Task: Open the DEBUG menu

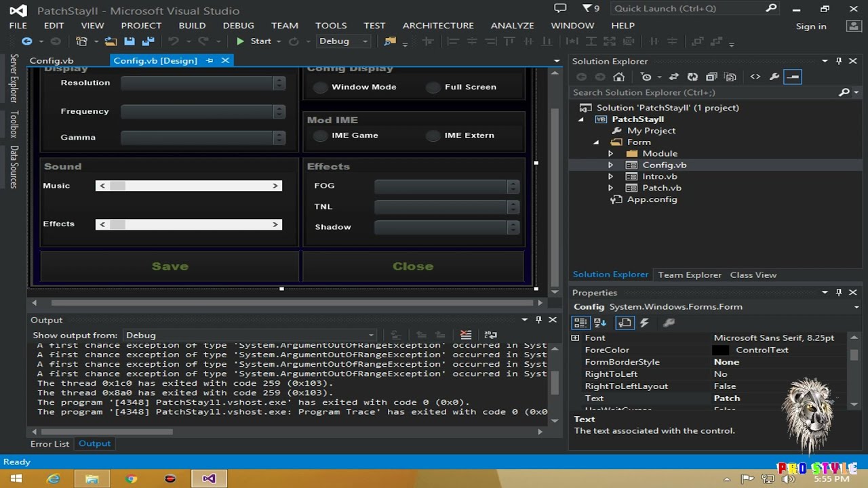Action: pyautogui.click(x=239, y=25)
